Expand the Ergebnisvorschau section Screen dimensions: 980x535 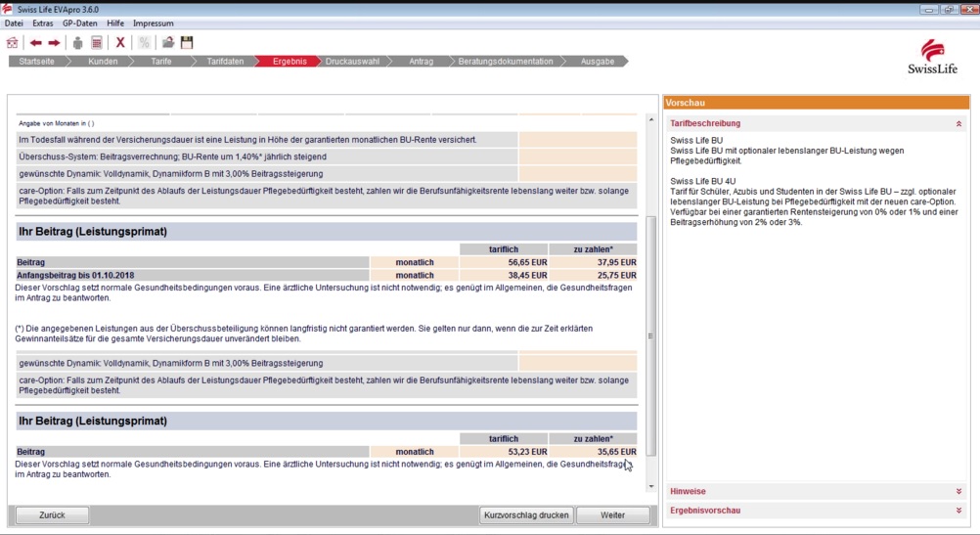click(958, 511)
